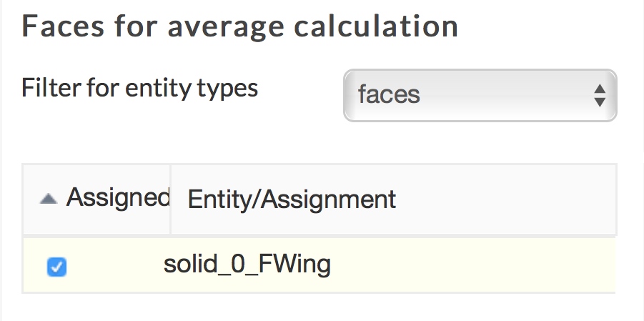Click the word faces inside the combo box

pyautogui.click(x=388, y=95)
